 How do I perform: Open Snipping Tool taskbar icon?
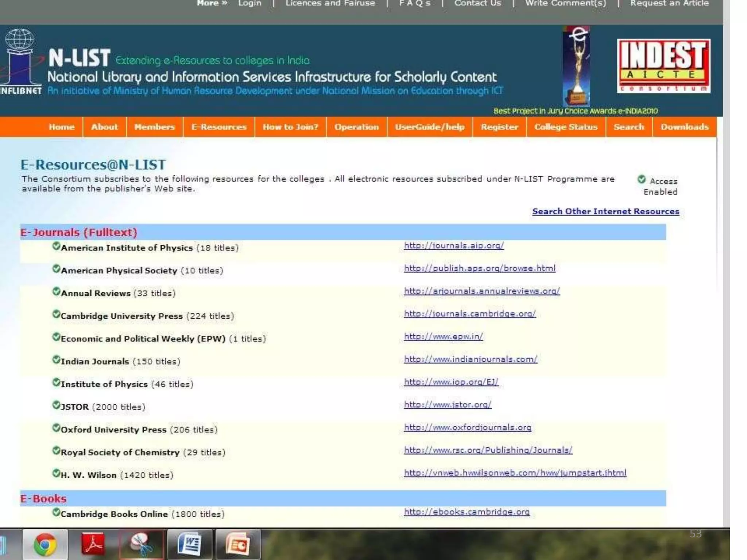[x=141, y=545]
